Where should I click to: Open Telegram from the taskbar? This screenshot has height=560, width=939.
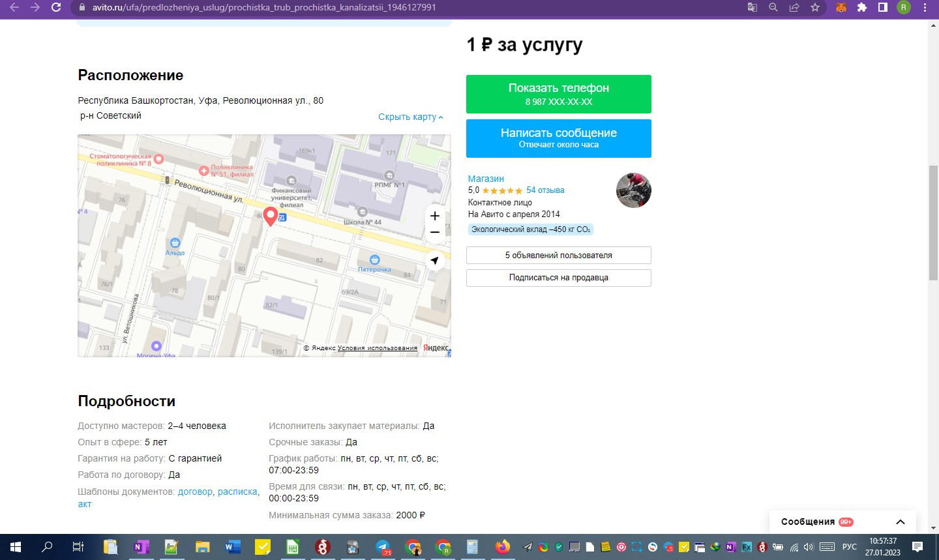(383, 547)
